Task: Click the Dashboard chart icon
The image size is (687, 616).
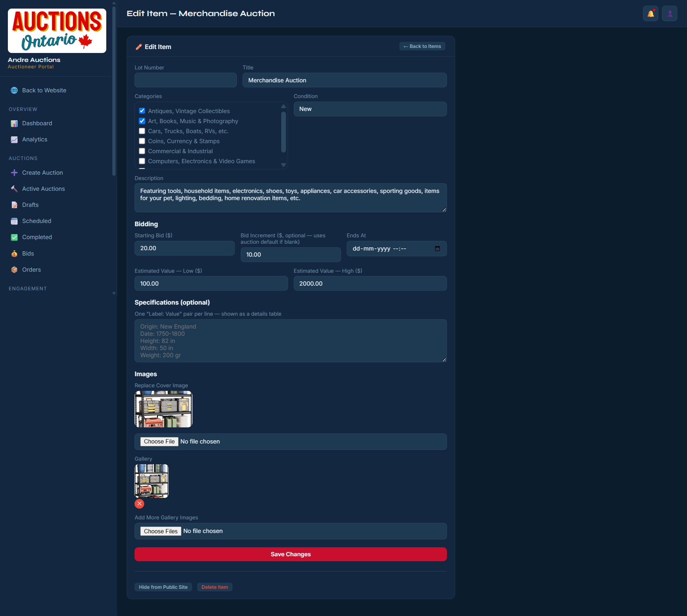Action: [x=14, y=123]
